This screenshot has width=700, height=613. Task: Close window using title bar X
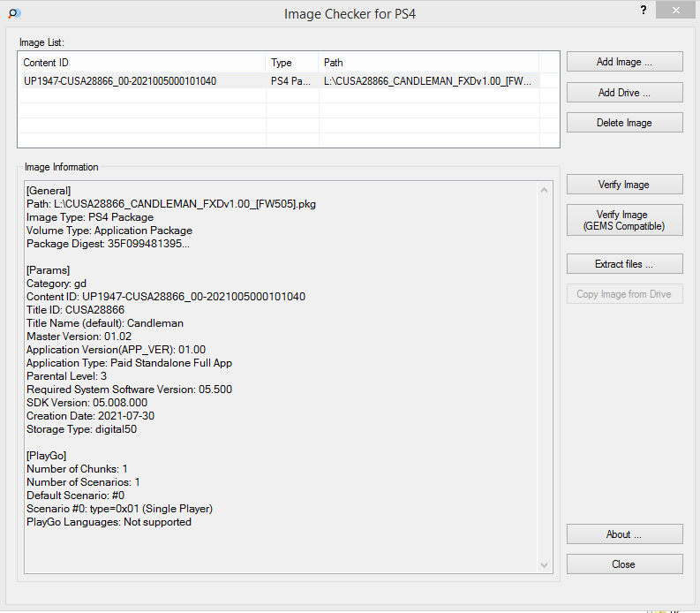pyautogui.click(x=676, y=10)
